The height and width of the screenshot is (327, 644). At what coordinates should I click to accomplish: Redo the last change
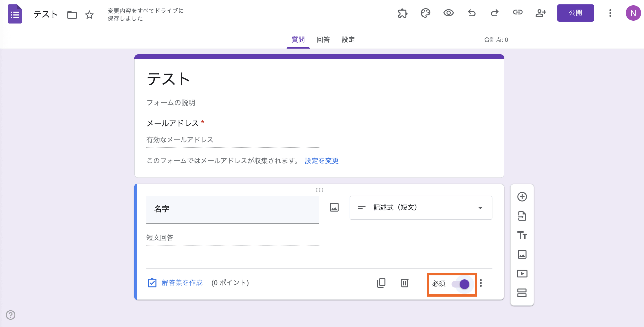pyautogui.click(x=494, y=13)
